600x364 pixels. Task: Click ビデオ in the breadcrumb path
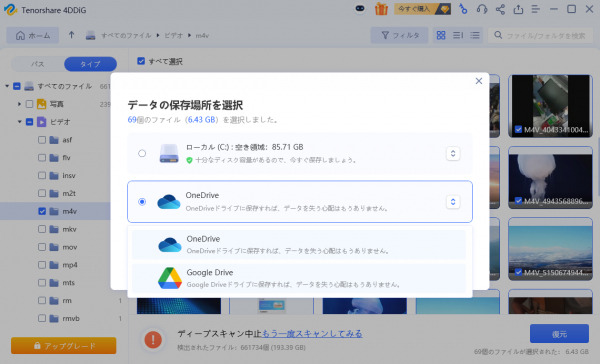coord(173,36)
